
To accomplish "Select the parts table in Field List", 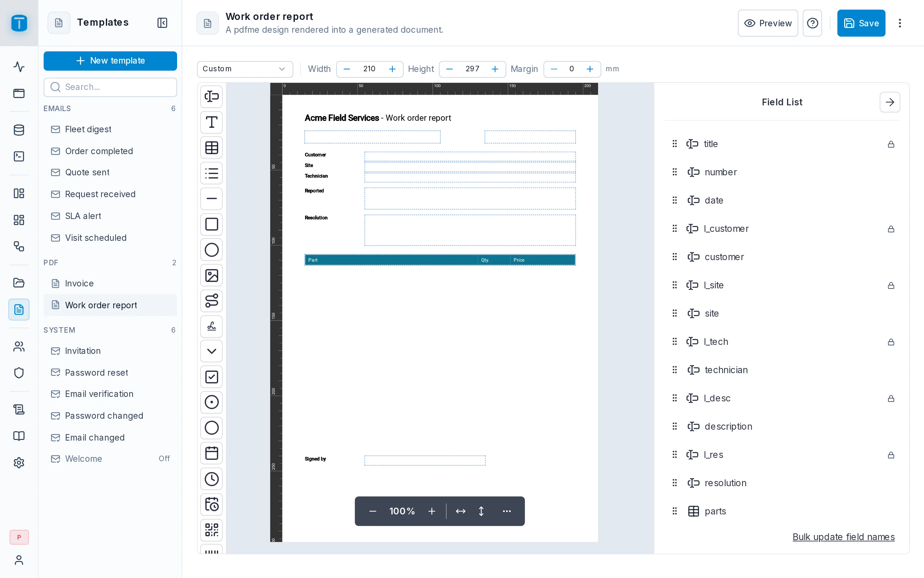I will click(x=782, y=511).
